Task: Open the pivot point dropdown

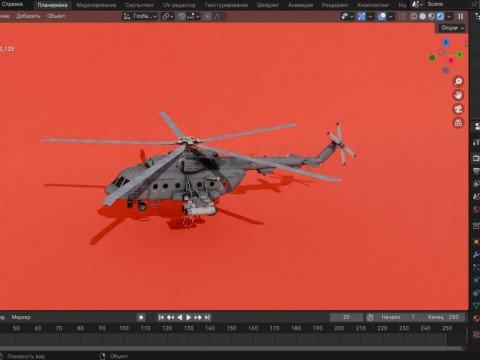Action: (167, 16)
